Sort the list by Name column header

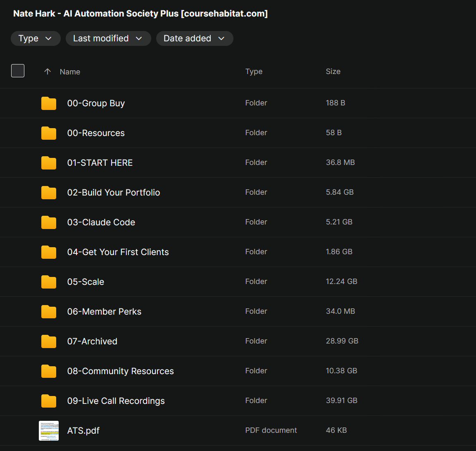point(70,72)
